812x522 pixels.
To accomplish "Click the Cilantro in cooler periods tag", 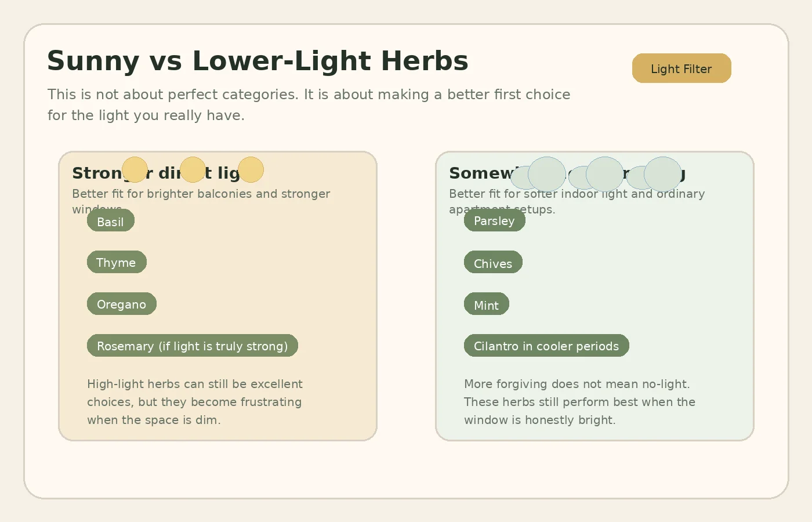I will click(546, 346).
